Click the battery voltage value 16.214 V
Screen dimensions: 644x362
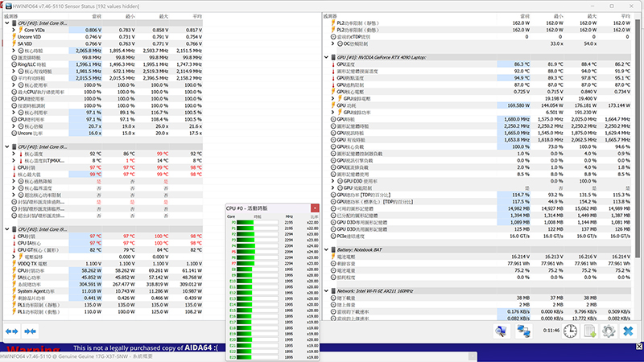pyautogui.click(x=521, y=257)
